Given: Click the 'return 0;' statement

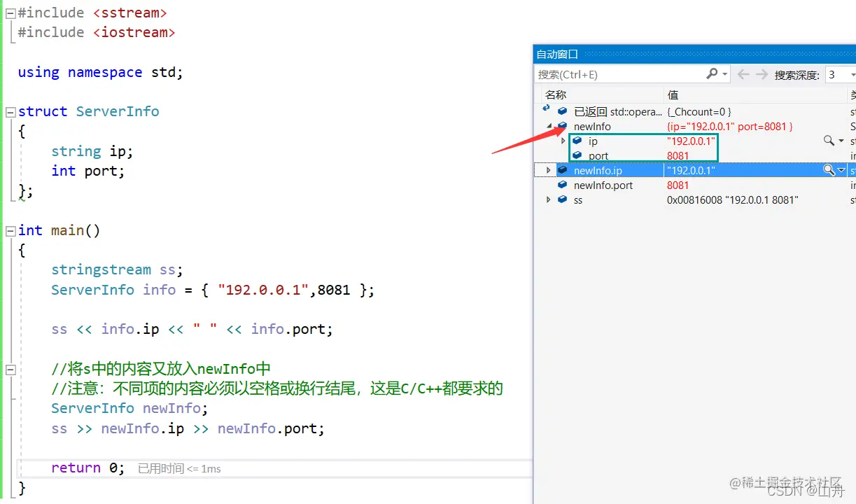Looking at the screenshot, I should 87,468.
